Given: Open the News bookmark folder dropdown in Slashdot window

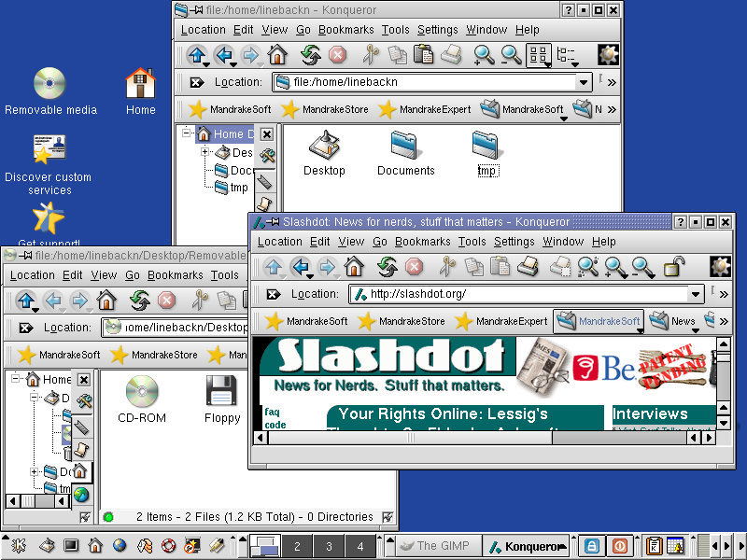Looking at the screenshot, I should coord(672,321).
